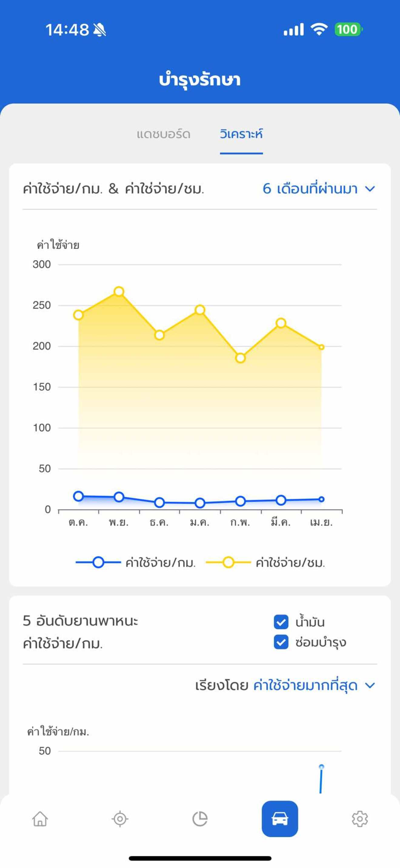Viewport: 400px width, 868px height.
Task: Select the วิเคราะห์ tab
Action: pos(241,134)
